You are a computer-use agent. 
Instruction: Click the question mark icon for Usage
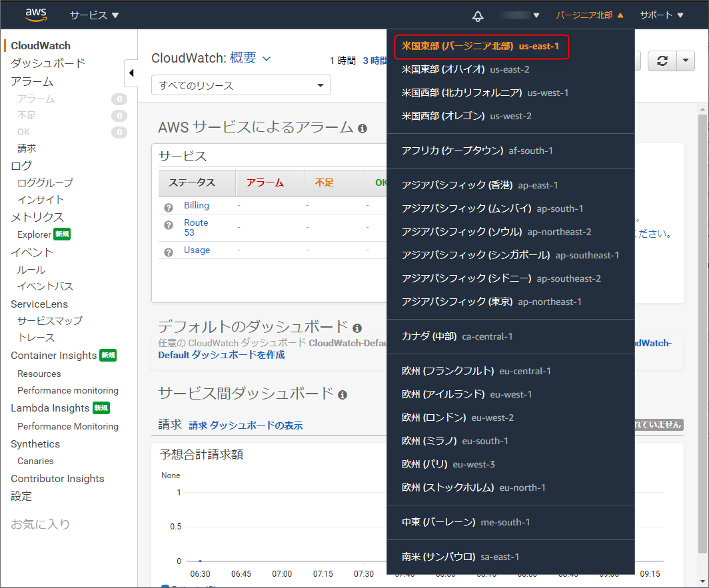pos(168,252)
